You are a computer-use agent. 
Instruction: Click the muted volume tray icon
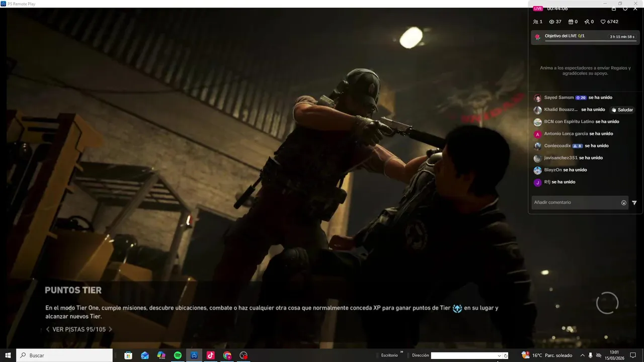(599, 355)
